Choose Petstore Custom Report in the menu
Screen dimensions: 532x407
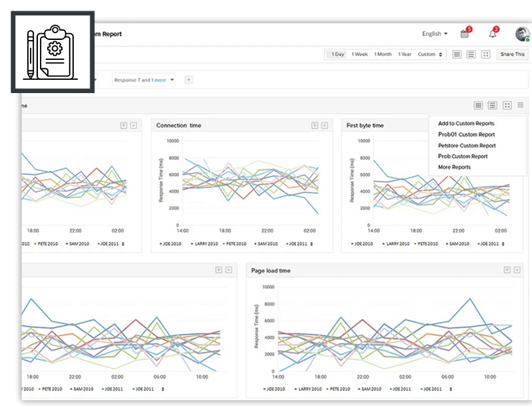[x=465, y=146]
